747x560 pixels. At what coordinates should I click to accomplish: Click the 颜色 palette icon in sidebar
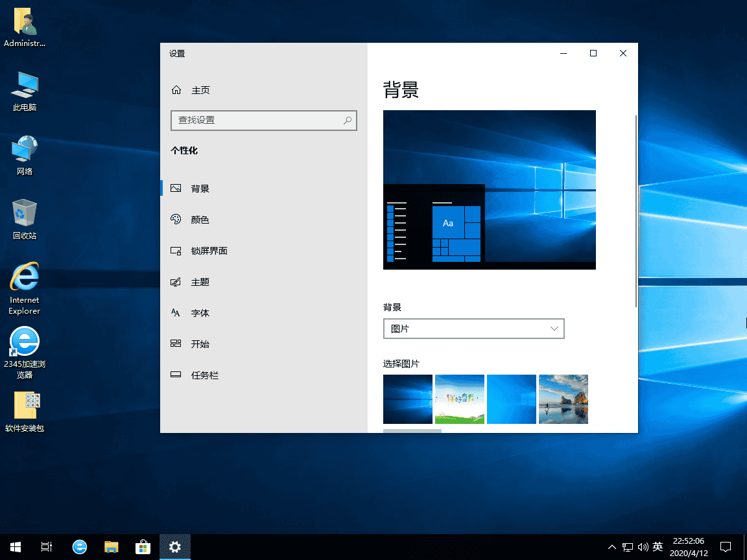tap(176, 219)
